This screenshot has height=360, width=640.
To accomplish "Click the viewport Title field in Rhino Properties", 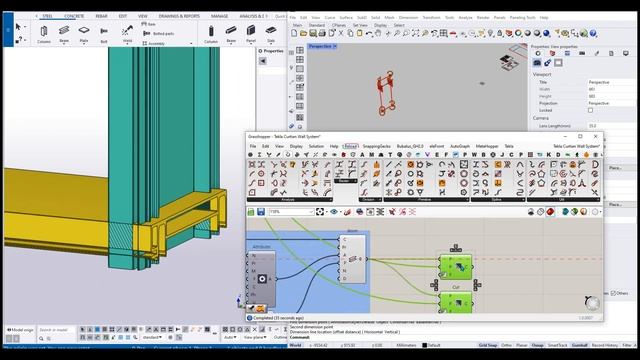I will click(611, 82).
